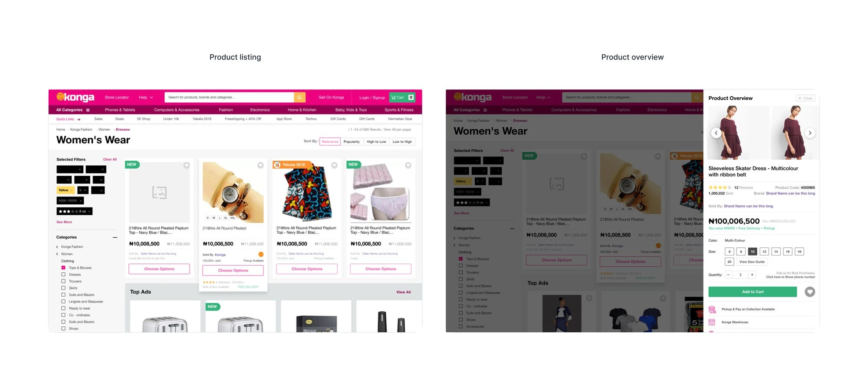The width and height of the screenshot is (868, 377).
Task: Click the orange search magnifier button
Action: pyautogui.click(x=299, y=97)
